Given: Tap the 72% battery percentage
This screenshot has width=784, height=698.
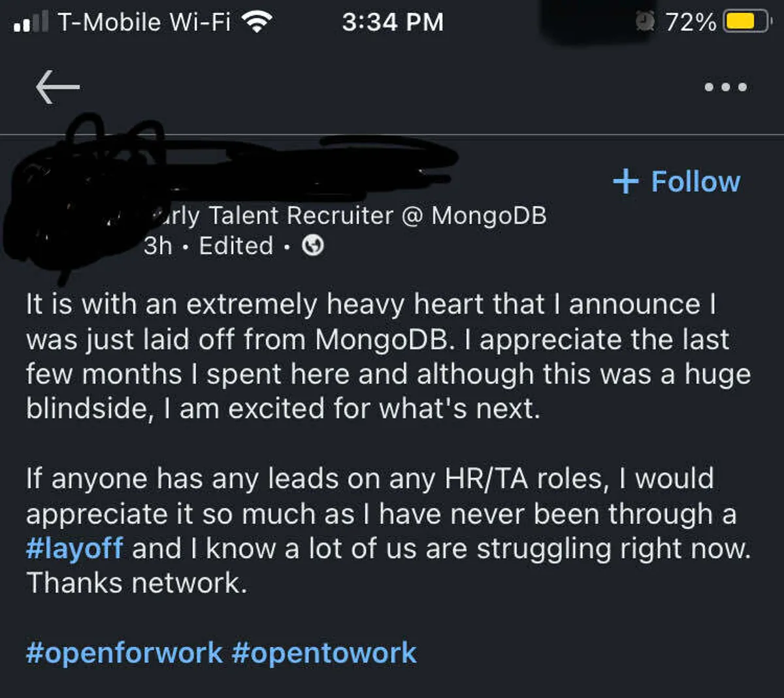Looking at the screenshot, I should click(690, 23).
